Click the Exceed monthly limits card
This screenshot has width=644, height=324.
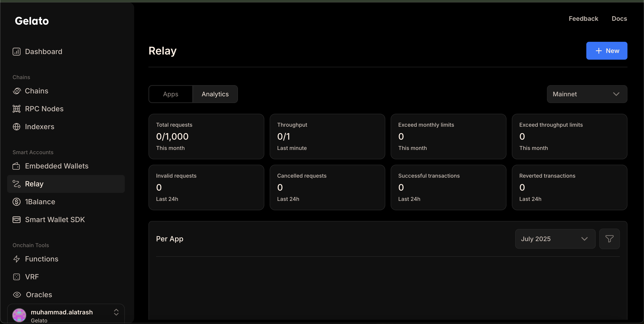(448, 137)
